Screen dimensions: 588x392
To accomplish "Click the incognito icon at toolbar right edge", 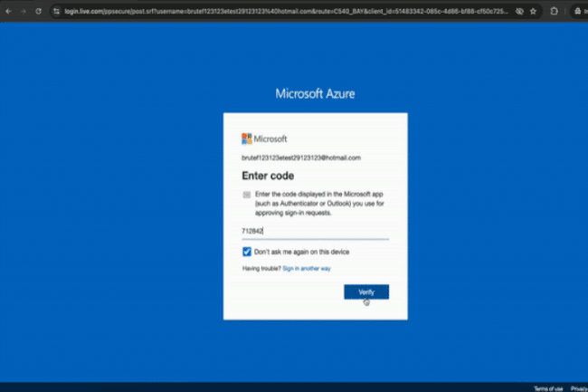I will tap(577, 11).
